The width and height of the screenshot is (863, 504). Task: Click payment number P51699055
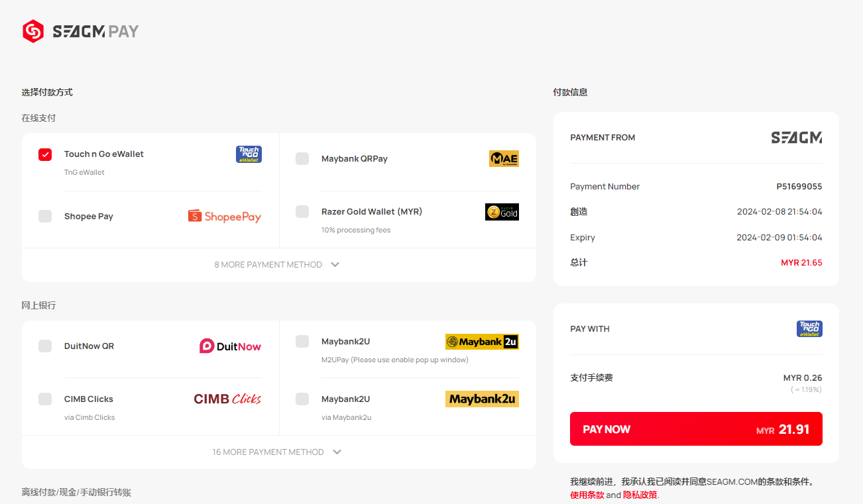coord(799,187)
